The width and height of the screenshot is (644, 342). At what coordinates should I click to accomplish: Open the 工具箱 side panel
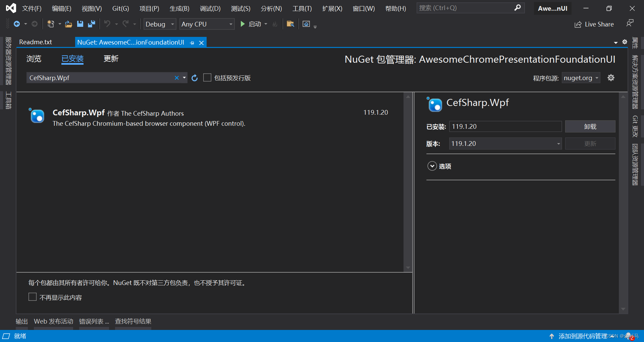click(8, 100)
